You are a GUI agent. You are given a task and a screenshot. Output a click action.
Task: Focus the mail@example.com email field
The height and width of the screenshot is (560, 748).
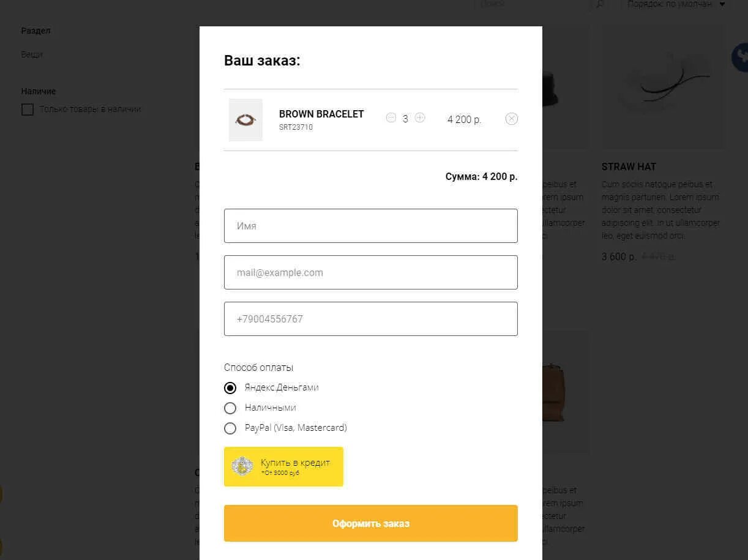[x=371, y=272]
